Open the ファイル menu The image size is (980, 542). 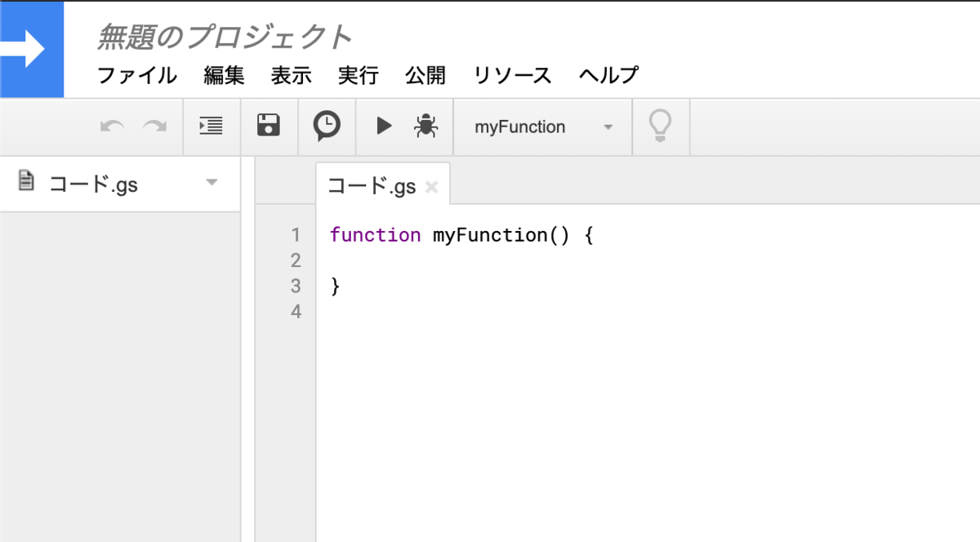(136, 75)
